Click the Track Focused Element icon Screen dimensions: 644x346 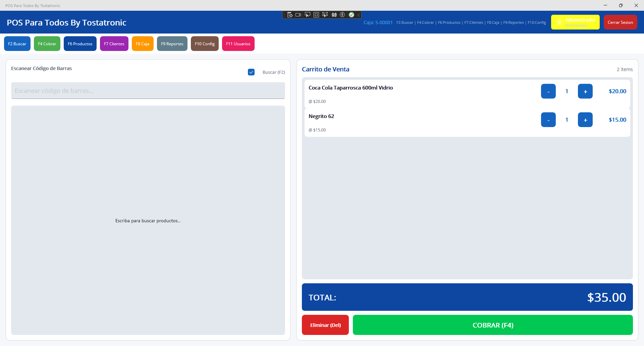coord(325,15)
